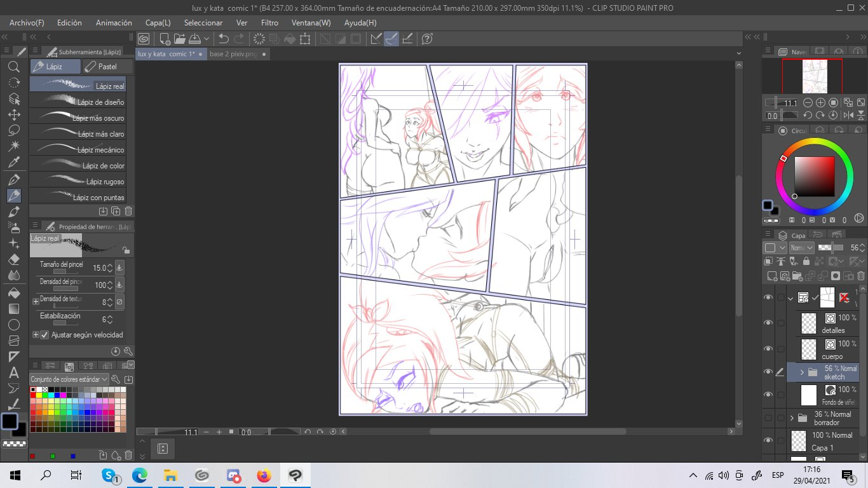This screenshot has width=868, height=488.
Task: Click the Undo arrow in the command bar
Action: [224, 39]
